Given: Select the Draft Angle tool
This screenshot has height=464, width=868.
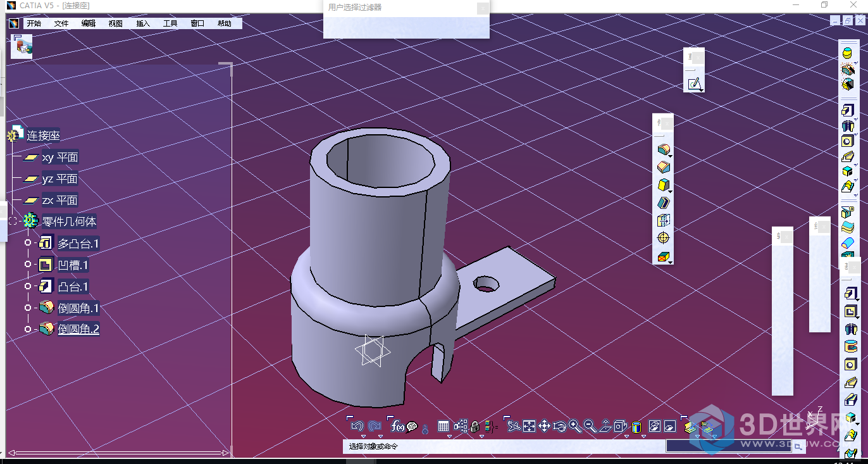Looking at the screenshot, I should tap(663, 185).
